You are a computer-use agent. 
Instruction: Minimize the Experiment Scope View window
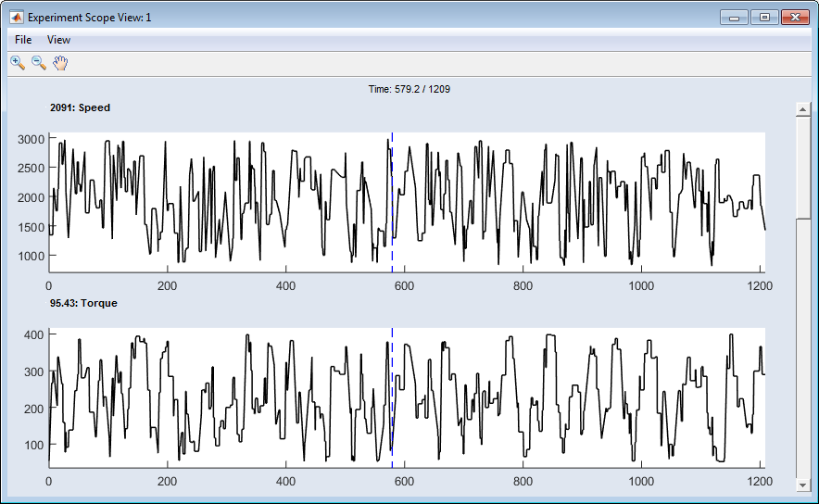(735, 18)
